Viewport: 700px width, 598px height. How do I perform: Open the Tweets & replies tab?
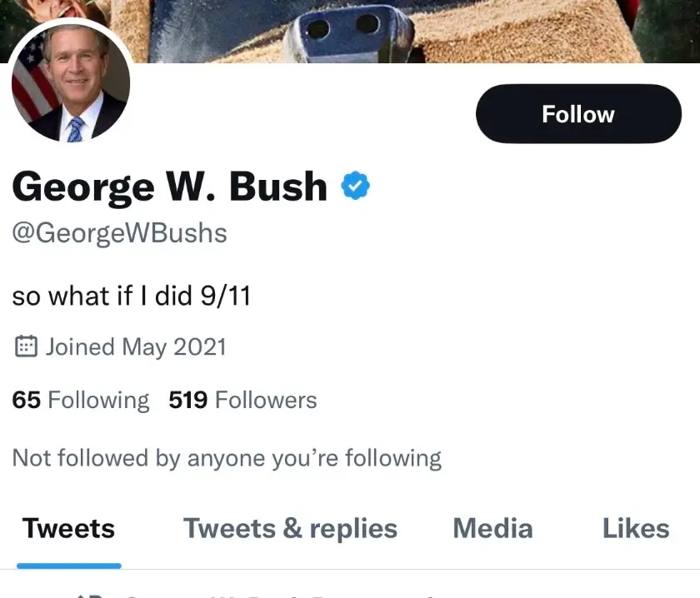point(290,528)
